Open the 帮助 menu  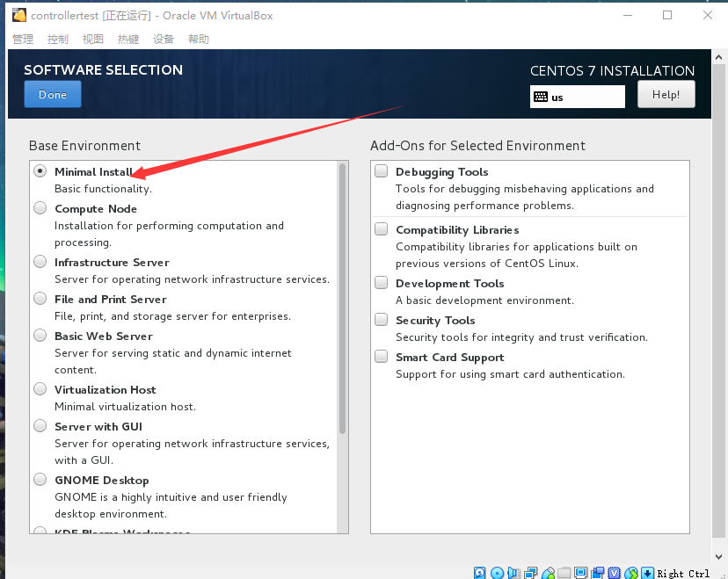click(199, 39)
